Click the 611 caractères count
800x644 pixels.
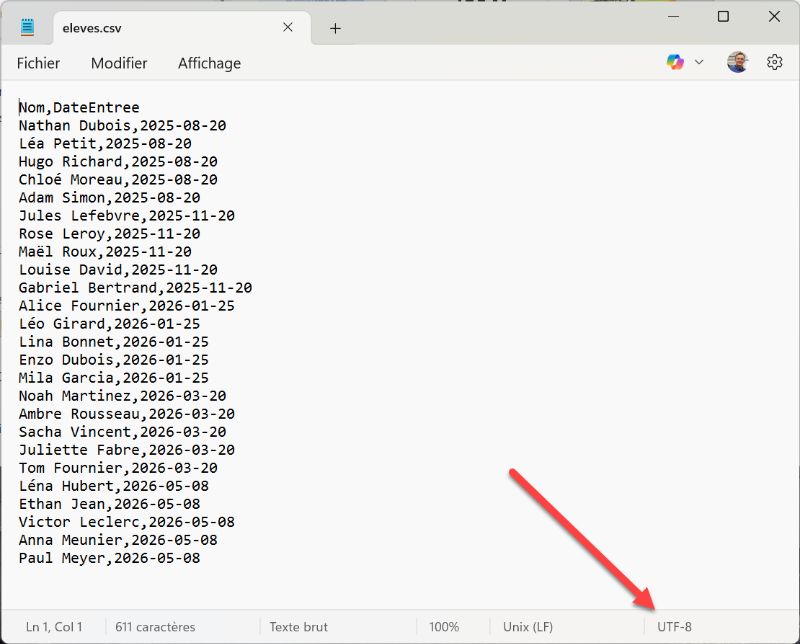click(x=155, y=627)
